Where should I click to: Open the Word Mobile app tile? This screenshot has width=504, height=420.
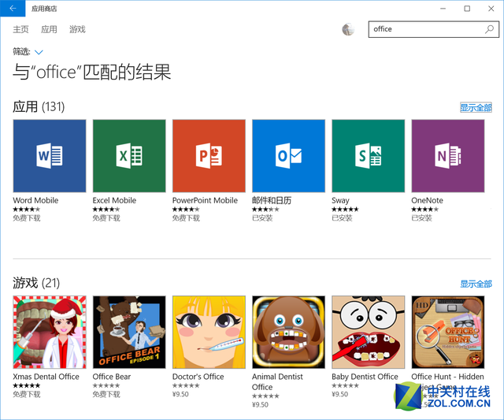pos(50,156)
